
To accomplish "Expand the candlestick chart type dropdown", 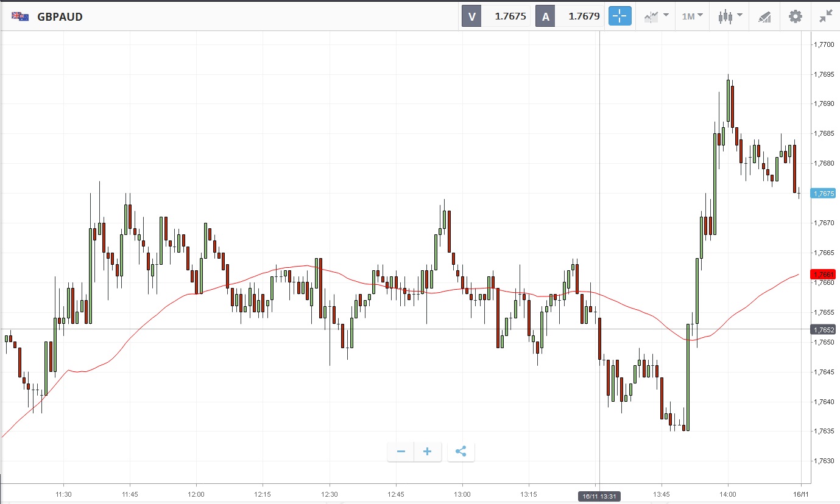I will tap(730, 16).
